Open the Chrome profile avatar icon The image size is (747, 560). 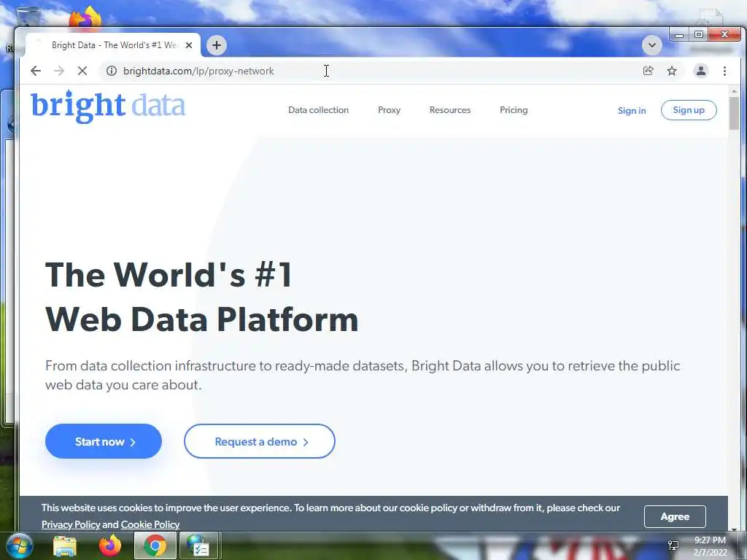[x=701, y=71]
